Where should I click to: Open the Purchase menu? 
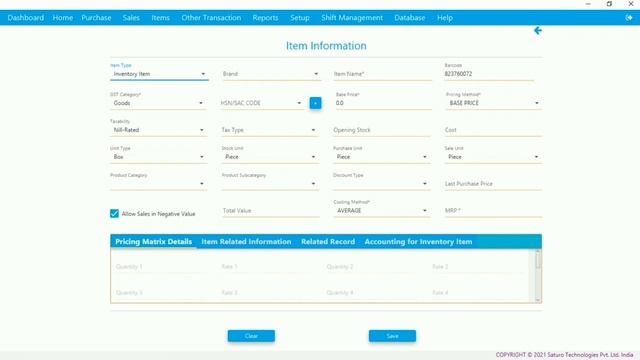pos(96,18)
